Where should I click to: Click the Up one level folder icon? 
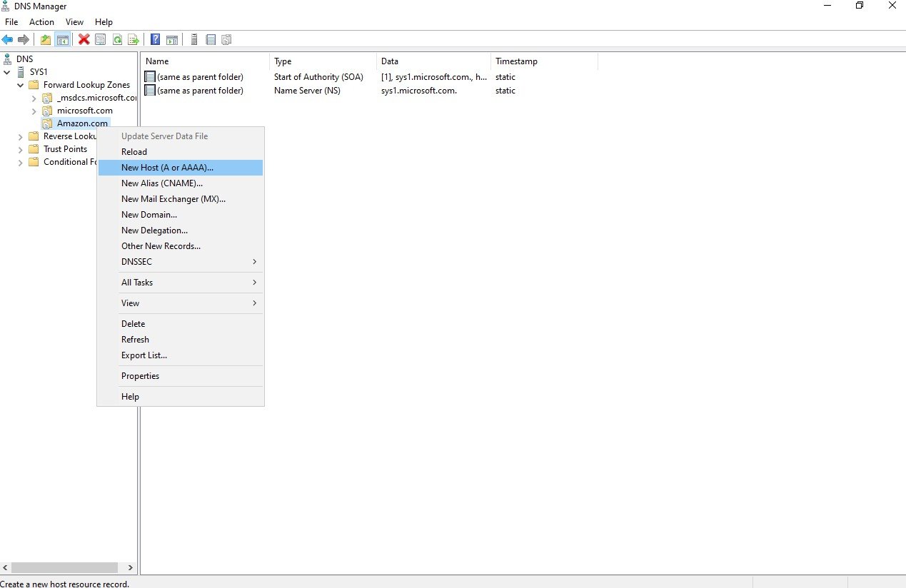click(x=46, y=40)
